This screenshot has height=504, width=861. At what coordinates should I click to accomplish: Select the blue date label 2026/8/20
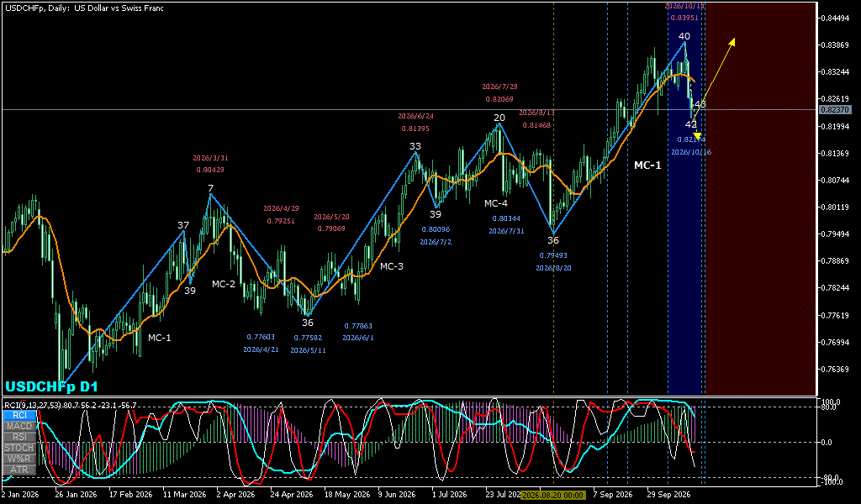point(553,268)
